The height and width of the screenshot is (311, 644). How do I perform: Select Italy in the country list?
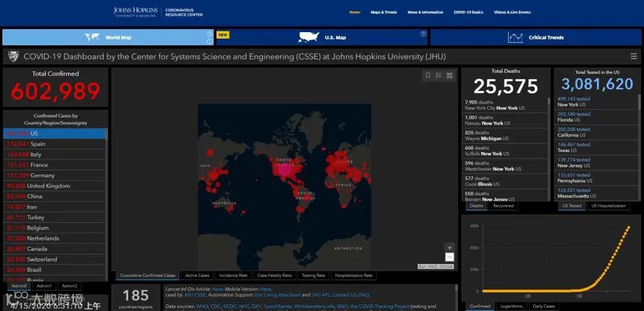55,155
